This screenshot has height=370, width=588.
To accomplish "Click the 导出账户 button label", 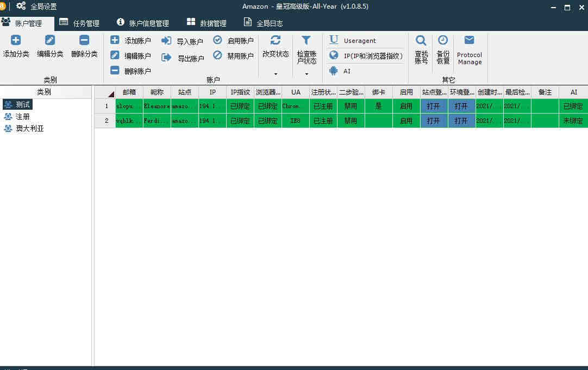I will [191, 59].
